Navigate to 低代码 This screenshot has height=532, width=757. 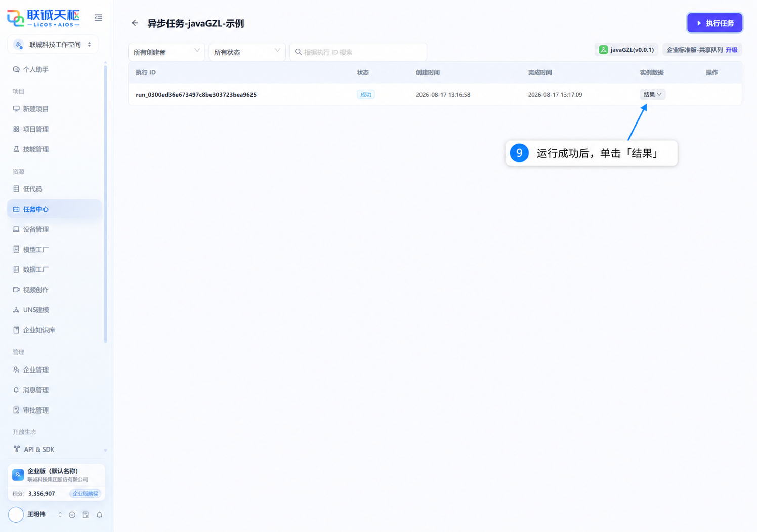[54, 189]
